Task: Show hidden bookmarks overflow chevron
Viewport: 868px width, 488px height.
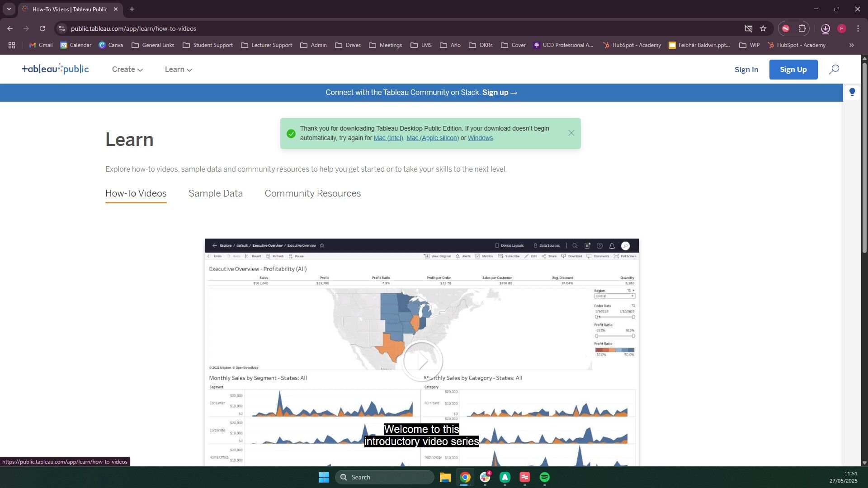Action: 852,45
